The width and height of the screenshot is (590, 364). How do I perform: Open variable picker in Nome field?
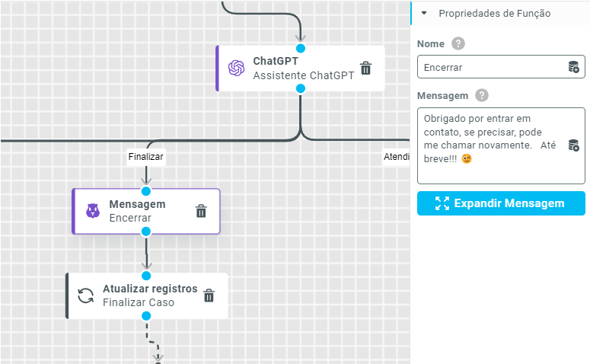(573, 67)
